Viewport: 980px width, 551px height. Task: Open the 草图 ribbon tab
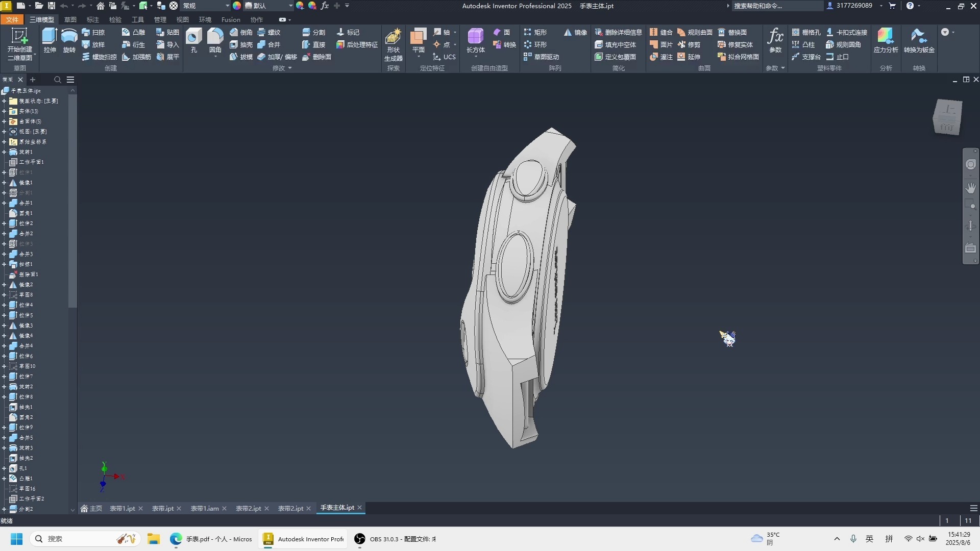70,19
